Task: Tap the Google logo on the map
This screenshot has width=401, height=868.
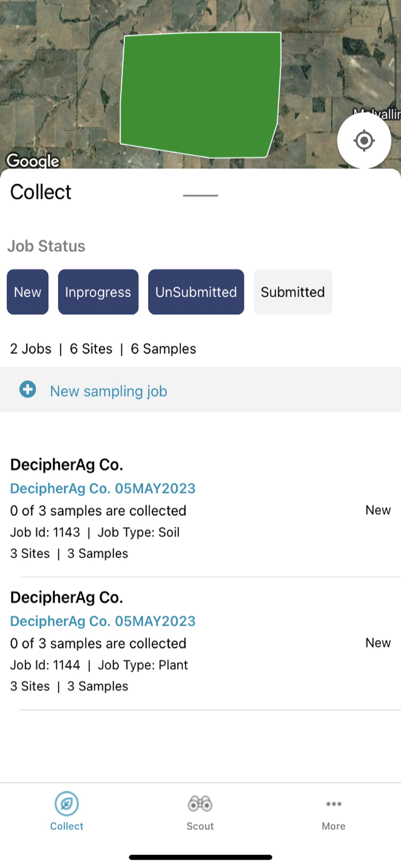Action: click(x=33, y=161)
